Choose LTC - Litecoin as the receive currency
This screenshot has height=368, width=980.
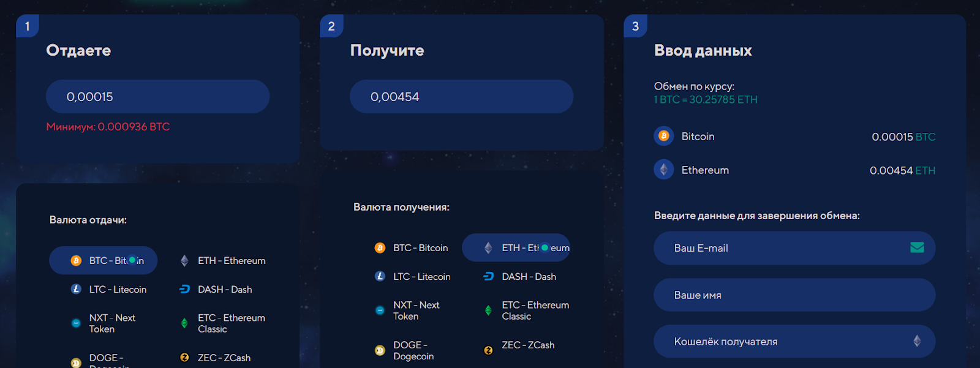point(421,277)
